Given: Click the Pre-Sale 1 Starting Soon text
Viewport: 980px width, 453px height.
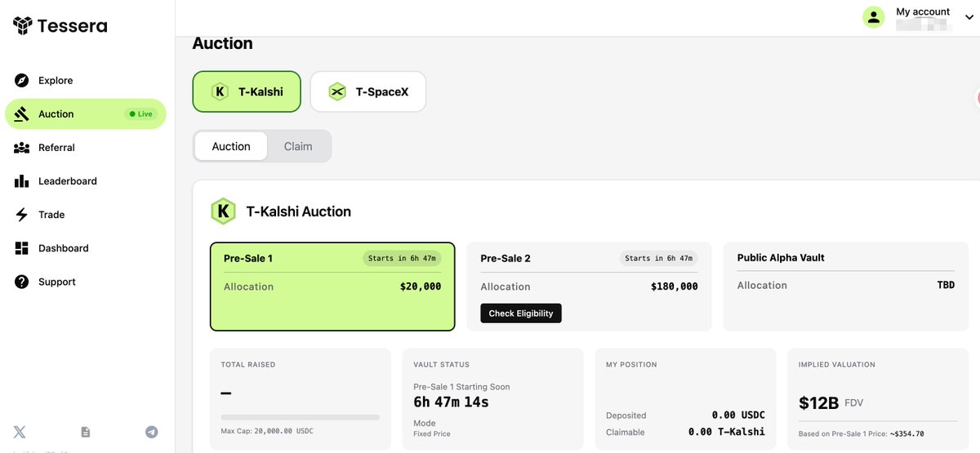Looking at the screenshot, I should tap(461, 387).
